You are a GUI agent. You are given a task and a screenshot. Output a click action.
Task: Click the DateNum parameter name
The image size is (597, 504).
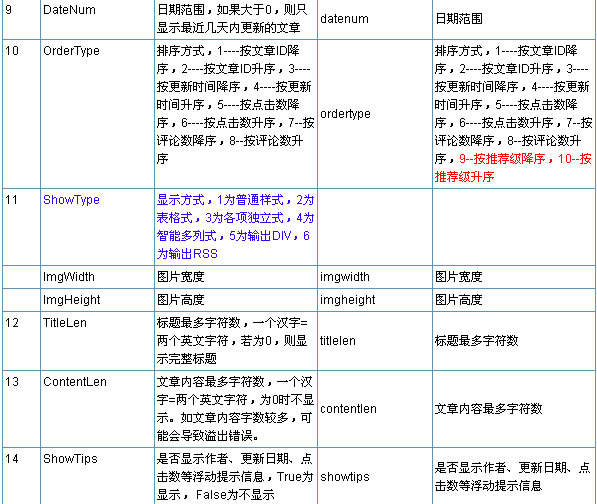pyautogui.click(x=69, y=10)
